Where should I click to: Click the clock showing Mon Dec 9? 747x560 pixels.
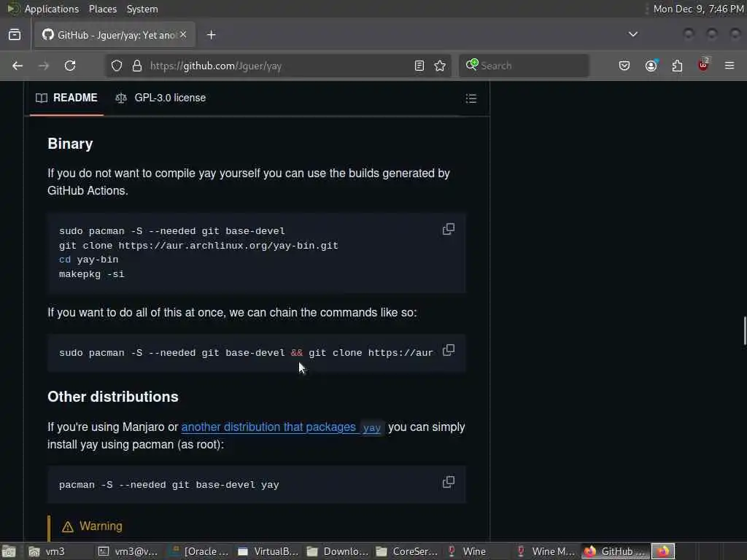click(698, 9)
